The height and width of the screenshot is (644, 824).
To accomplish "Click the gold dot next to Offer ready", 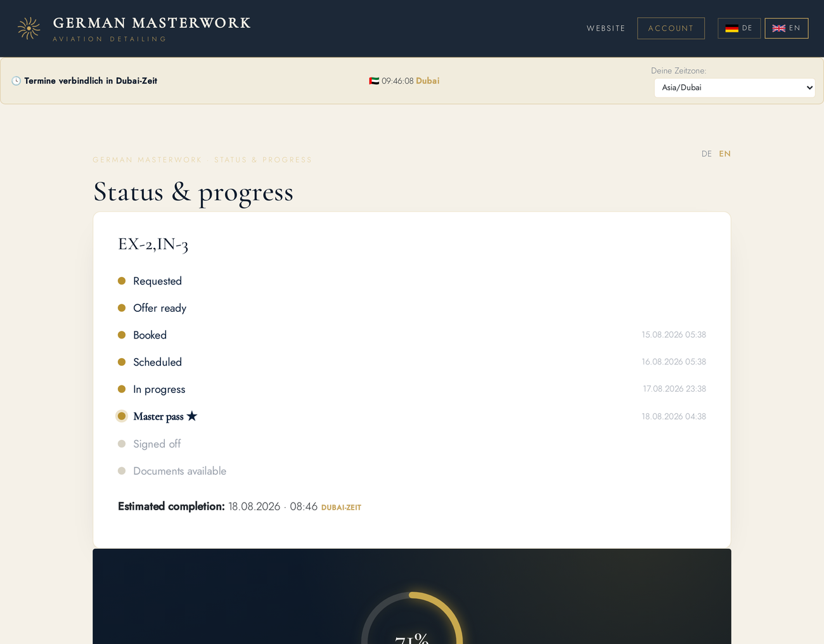I will [x=122, y=308].
